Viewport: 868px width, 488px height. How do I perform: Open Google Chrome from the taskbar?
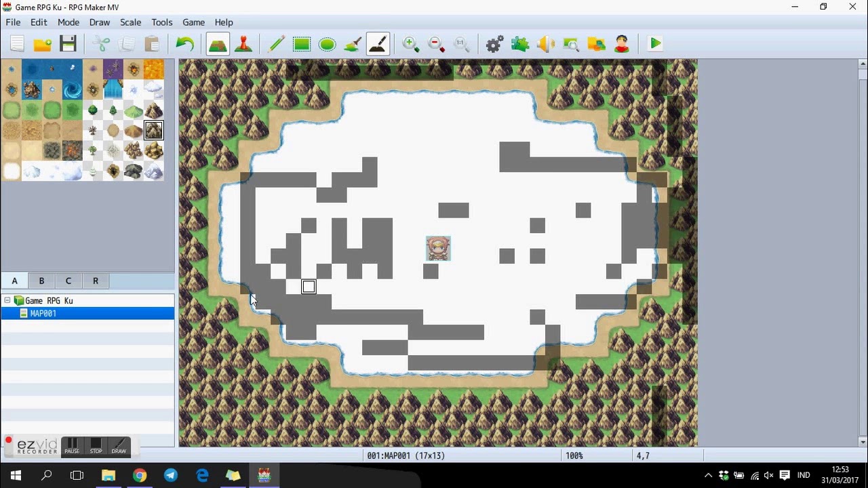pyautogui.click(x=139, y=475)
